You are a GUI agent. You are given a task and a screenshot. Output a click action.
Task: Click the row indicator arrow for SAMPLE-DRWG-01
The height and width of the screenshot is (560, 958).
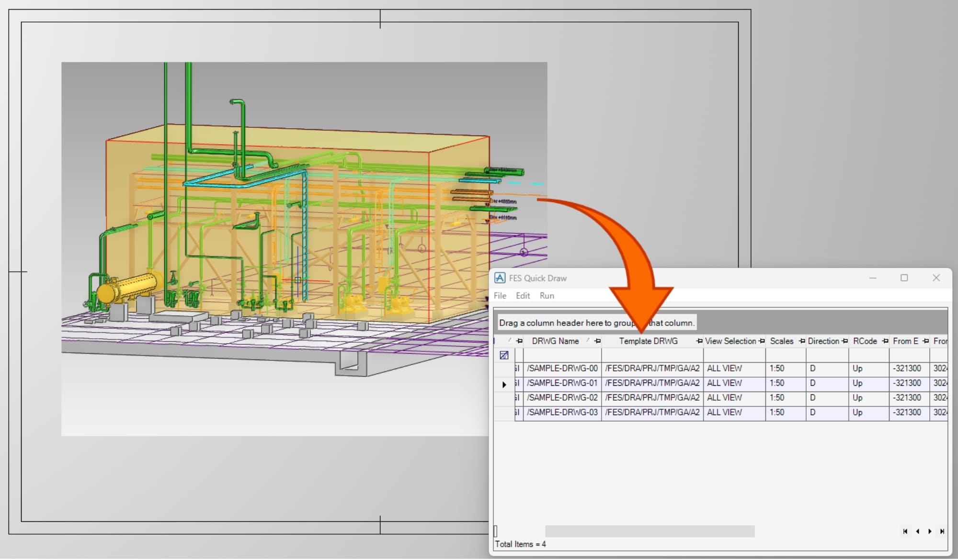click(504, 384)
